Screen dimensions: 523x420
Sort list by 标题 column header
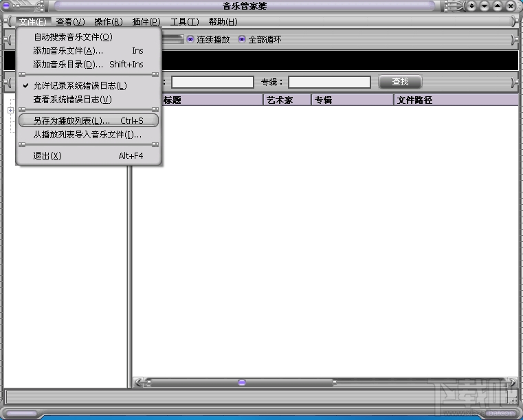pos(212,100)
